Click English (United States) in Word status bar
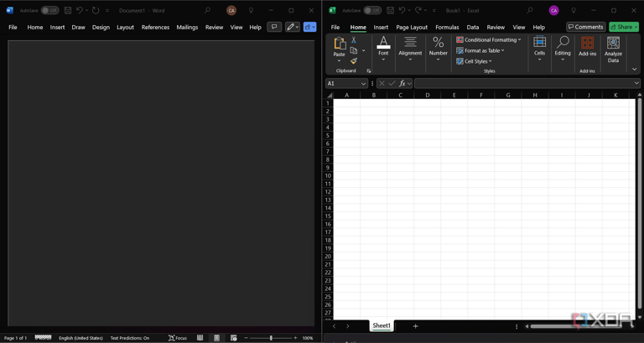644x343 pixels. point(80,338)
